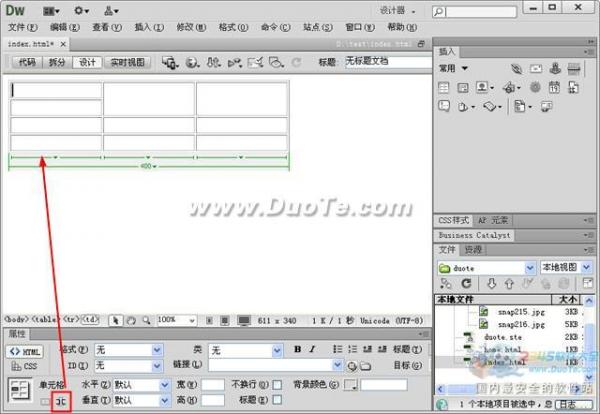The image size is (600, 414).
Task: Click the 实时视图 live view button
Action: [x=127, y=62]
